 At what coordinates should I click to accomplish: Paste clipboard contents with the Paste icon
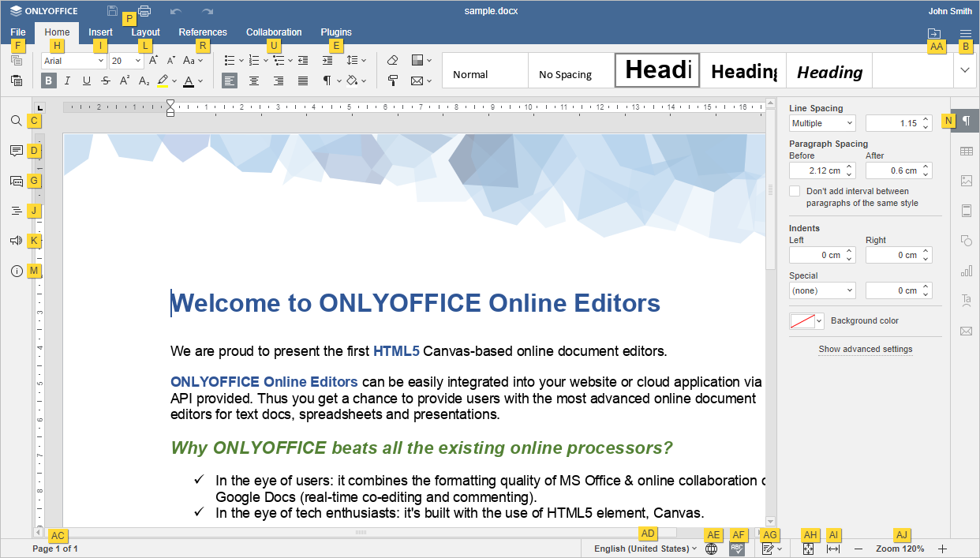17,80
